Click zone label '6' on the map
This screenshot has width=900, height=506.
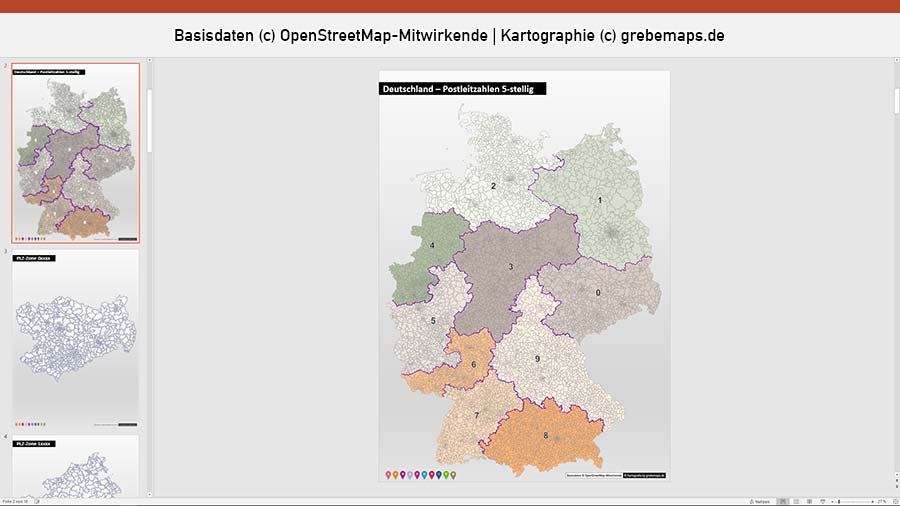click(x=474, y=364)
